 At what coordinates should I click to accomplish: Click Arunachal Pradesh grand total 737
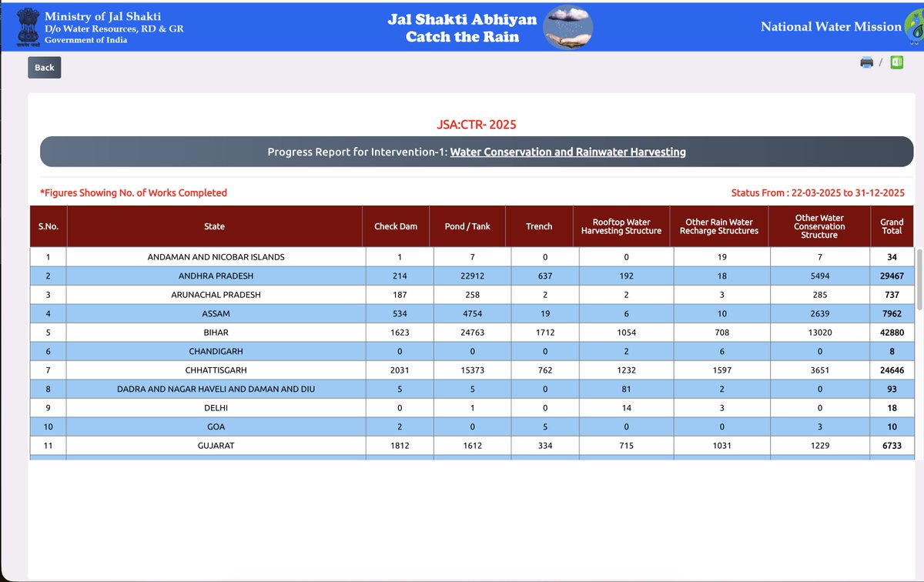(892, 294)
